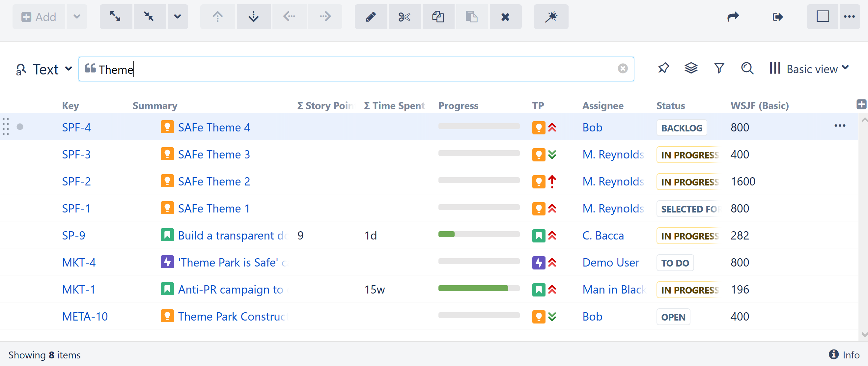Open the SPF-4 issue key link
This screenshot has width=868, height=366.
[x=76, y=127]
